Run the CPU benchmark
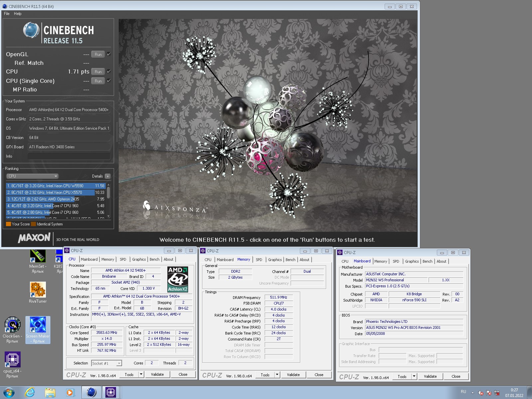The width and height of the screenshot is (532, 399). pyautogui.click(x=98, y=72)
